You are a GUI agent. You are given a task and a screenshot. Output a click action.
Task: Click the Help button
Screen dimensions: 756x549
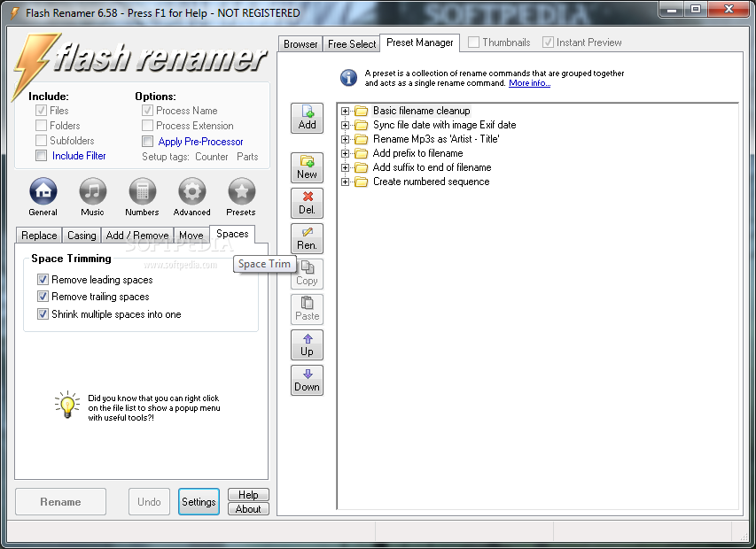click(x=248, y=495)
